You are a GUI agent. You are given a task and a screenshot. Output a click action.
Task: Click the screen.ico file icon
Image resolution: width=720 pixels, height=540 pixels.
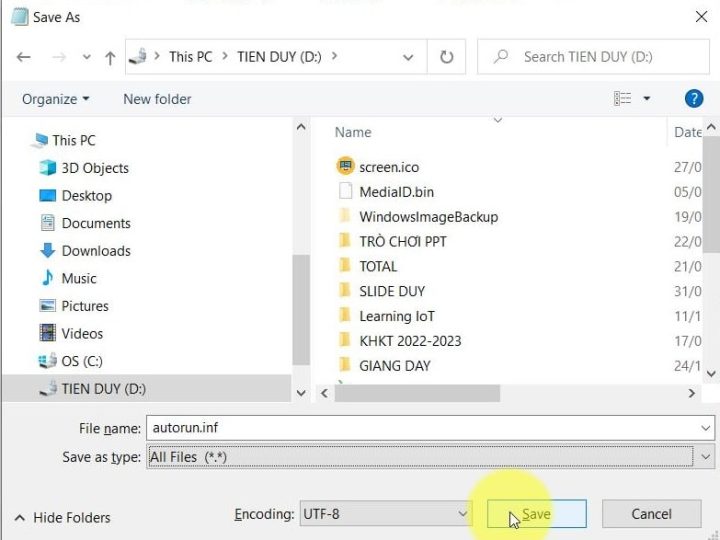346,166
